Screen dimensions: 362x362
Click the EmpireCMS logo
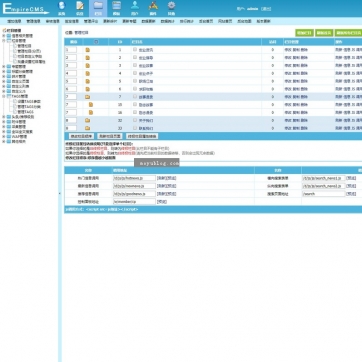click(25, 9)
